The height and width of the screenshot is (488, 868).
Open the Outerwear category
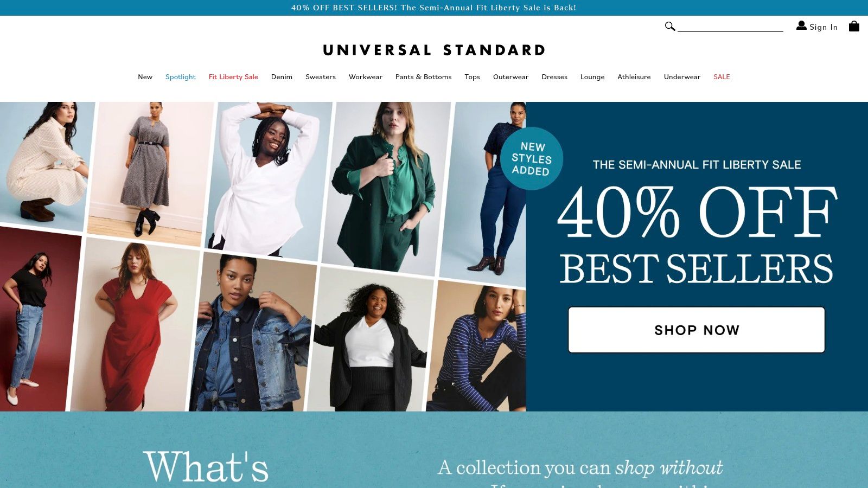[510, 77]
